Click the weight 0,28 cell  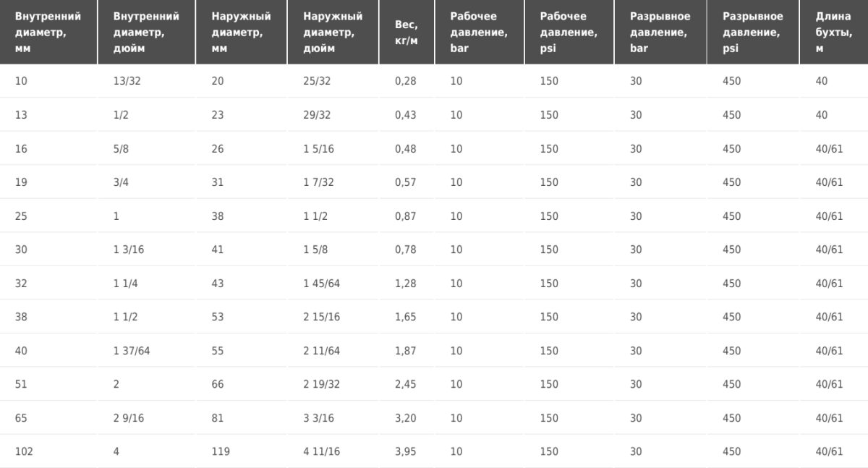[407, 81]
